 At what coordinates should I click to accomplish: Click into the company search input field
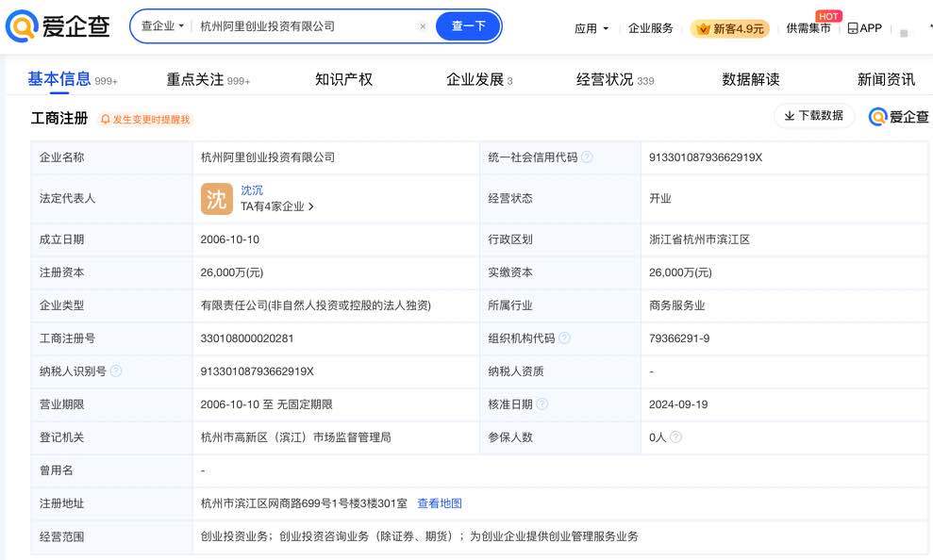[x=304, y=26]
